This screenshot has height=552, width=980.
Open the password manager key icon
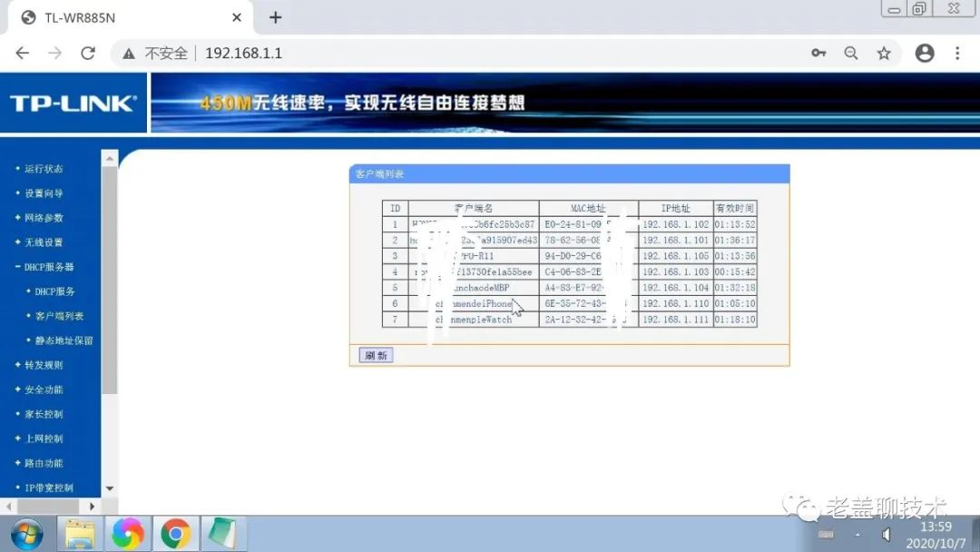(818, 53)
